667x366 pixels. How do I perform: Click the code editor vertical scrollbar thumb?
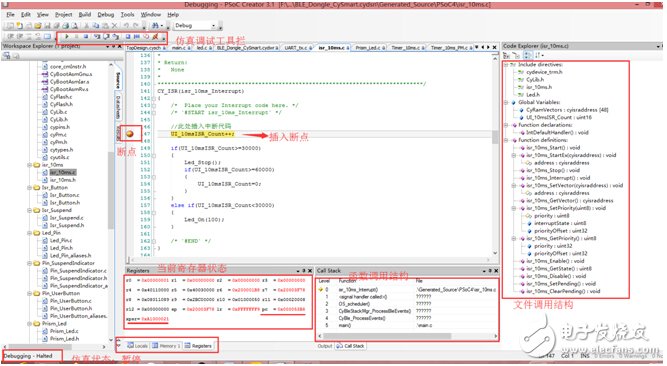[495, 137]
